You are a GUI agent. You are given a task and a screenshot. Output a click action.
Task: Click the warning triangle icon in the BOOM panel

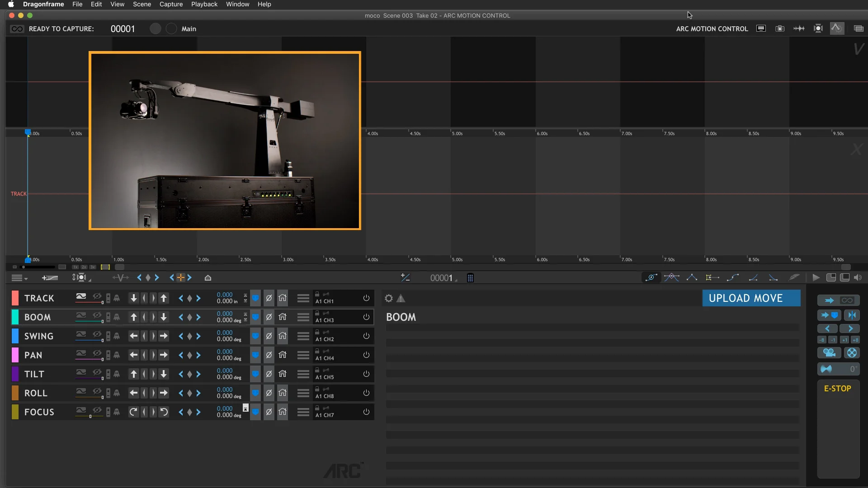(401, 298)
